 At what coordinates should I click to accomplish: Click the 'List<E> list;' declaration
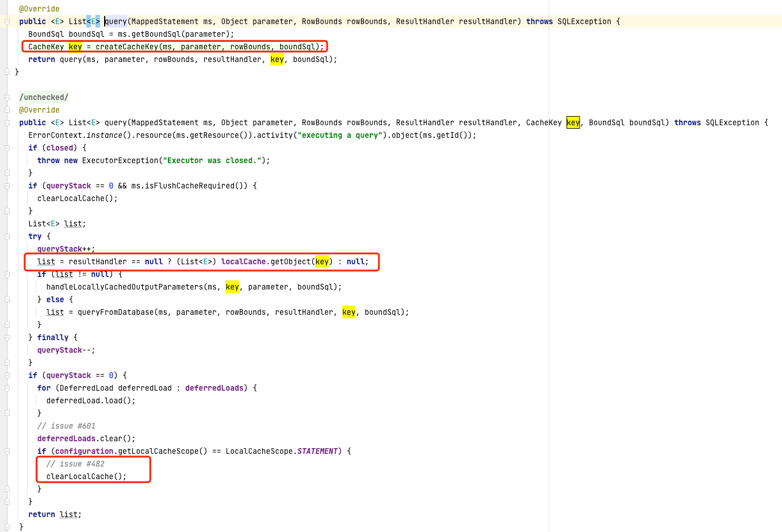pos(57,223)
